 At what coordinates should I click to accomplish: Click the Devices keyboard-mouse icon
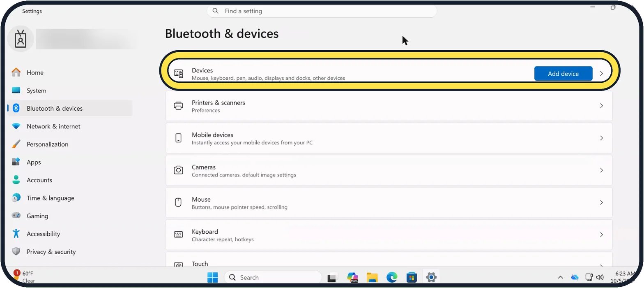pos(178,74)
